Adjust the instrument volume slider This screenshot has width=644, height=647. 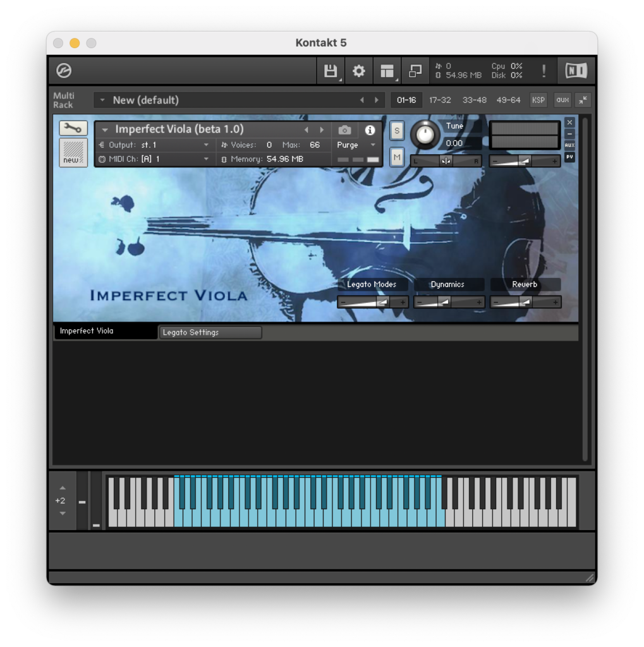point(525,161)
